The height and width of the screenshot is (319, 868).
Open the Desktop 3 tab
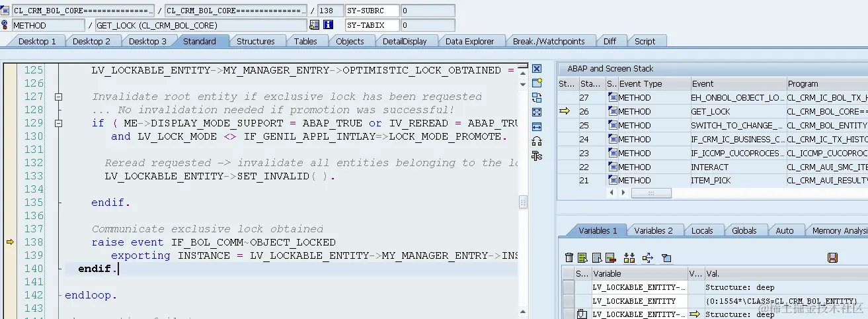[x=147, y=41]
